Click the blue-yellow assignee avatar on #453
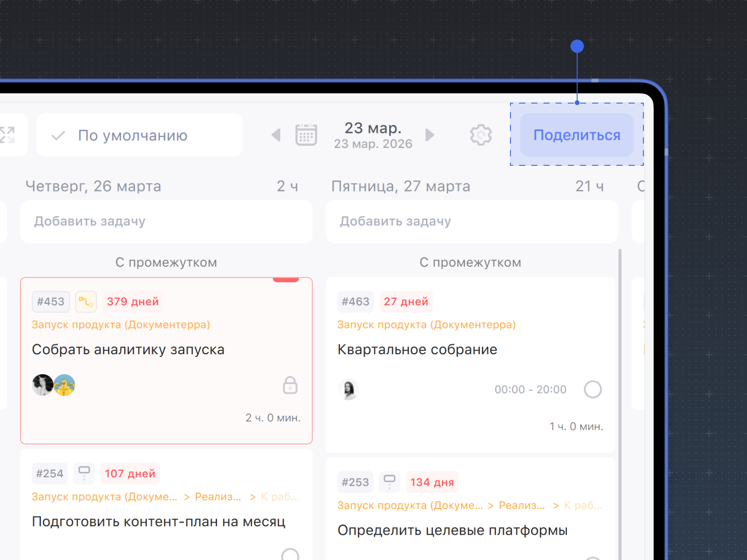This screenshot has width=747, height=560. tap(65, 385)
